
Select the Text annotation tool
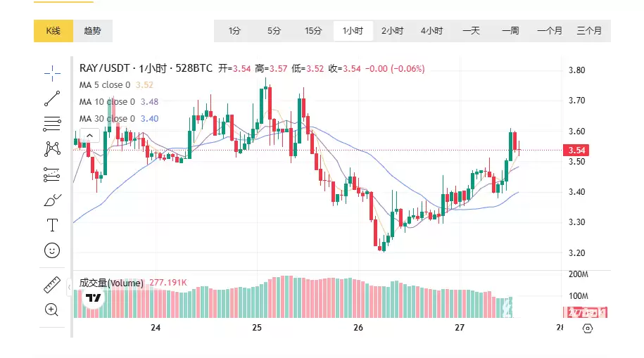tap(52, 225)
